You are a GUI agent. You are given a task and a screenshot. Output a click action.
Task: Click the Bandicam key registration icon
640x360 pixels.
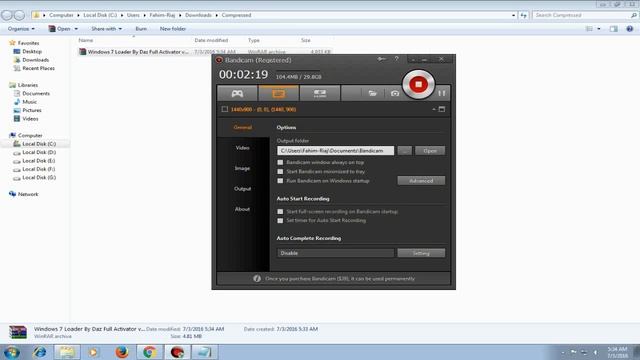tap(381, 59)
